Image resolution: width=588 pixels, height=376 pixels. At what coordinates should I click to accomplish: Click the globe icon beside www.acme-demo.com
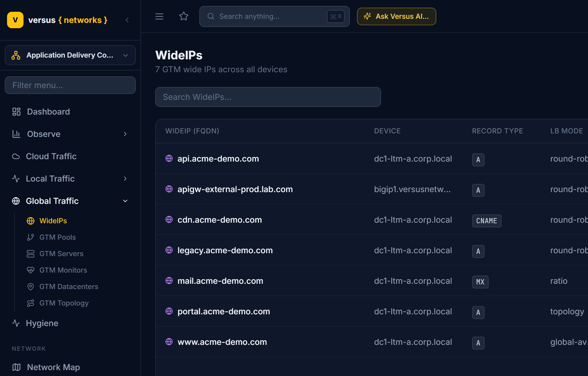(169, 342)
